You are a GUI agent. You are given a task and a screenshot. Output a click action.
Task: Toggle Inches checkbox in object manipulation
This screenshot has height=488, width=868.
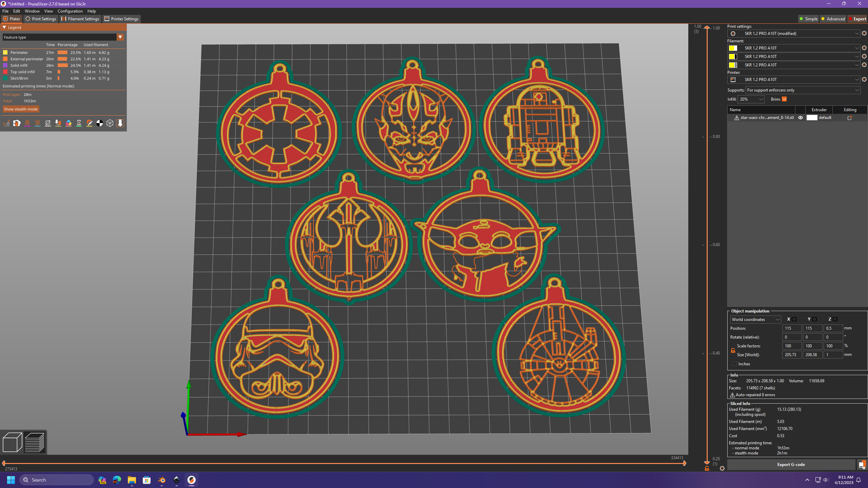click(x=734, y=364)
